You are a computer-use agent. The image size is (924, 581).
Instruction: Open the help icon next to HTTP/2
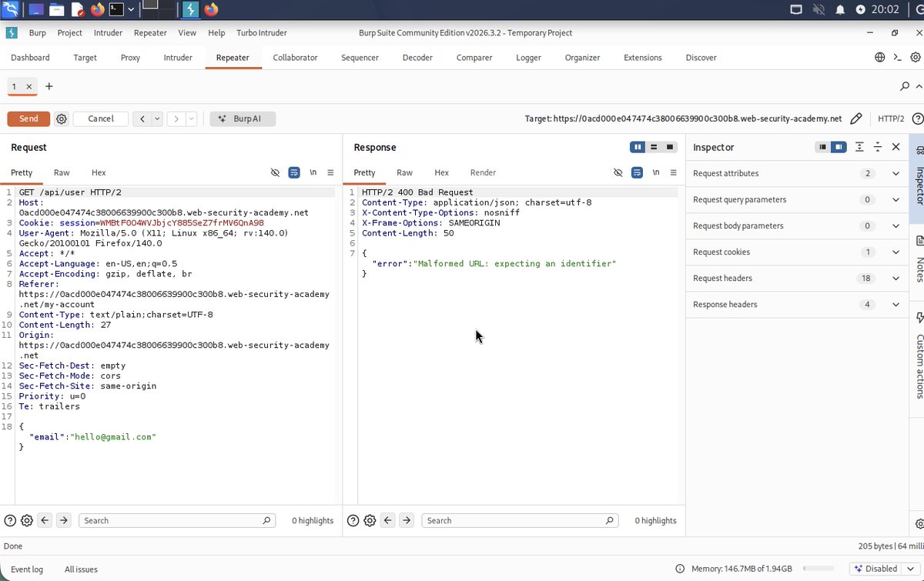point(917,119)
